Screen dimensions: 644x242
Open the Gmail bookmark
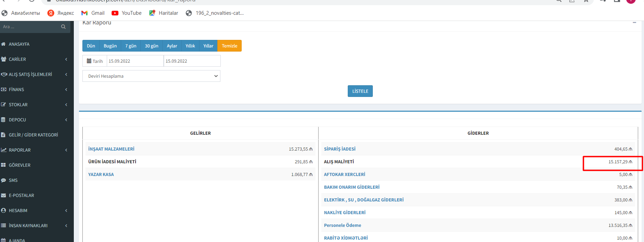(93, 13)
